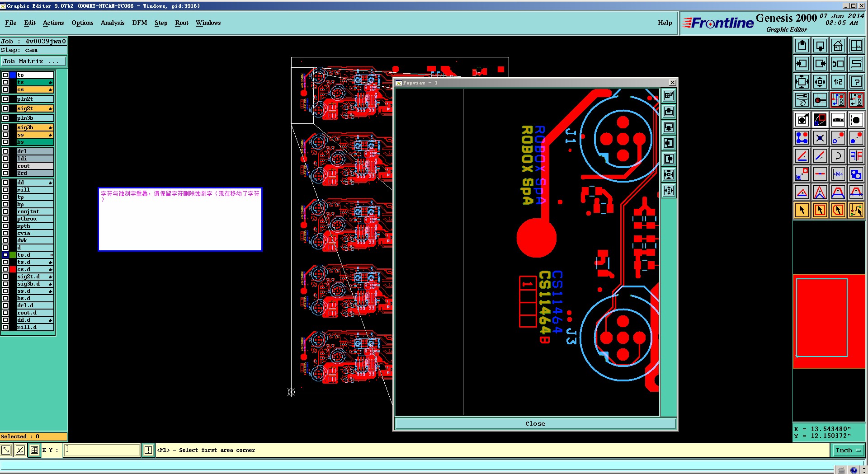Toggle the checkbox for layer to.d
The width and height of the screenshot is (868, 474).
tap(5, 255)
